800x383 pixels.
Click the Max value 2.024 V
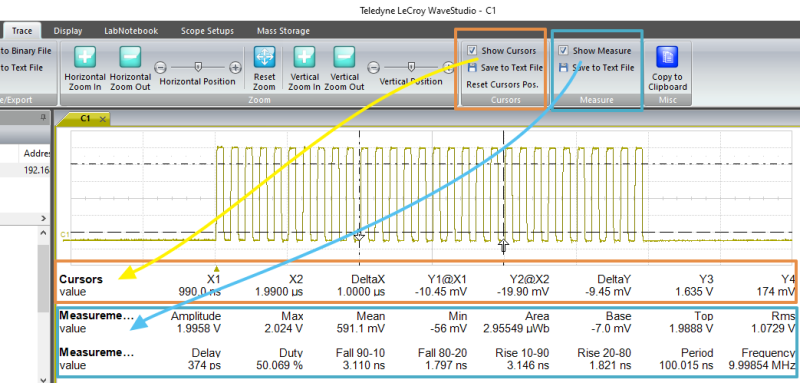click(285, 329)
